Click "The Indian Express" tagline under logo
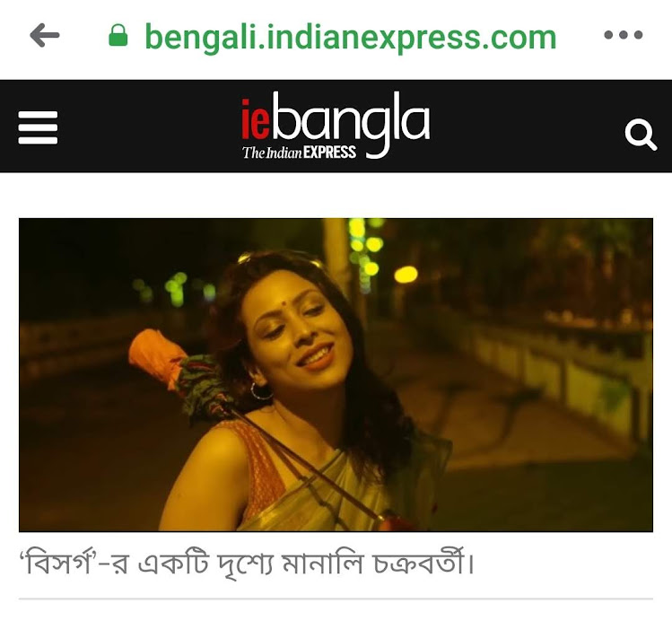Image resolution: width=672 pixels, height=621 pixels. pos(299,153)
